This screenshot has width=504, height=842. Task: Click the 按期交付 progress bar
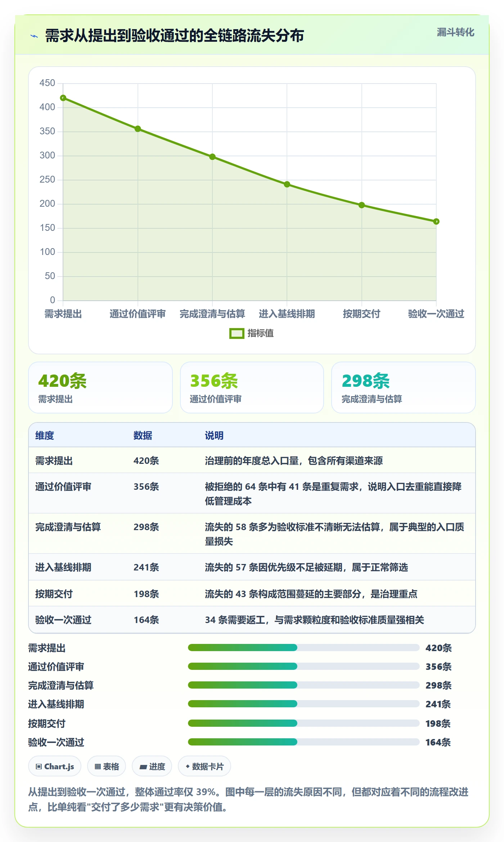coord(303,723)
